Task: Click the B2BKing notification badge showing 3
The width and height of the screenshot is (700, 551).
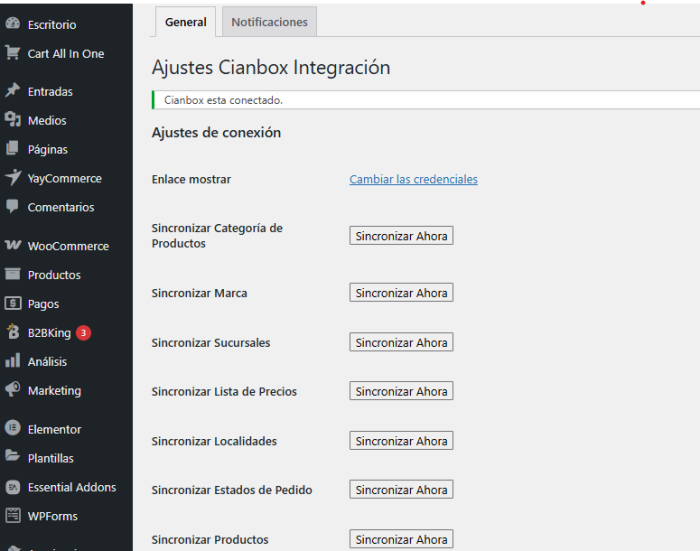Action: tap(83, 333)
